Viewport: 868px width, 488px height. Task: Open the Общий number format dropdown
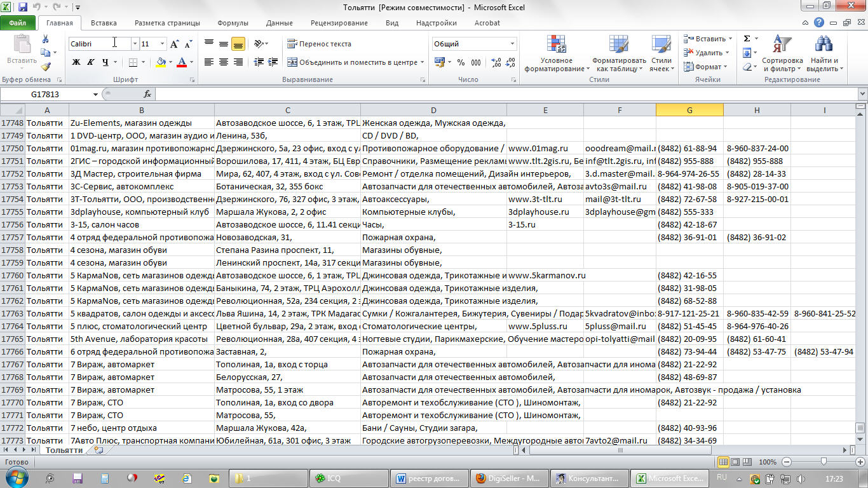point(512,44)
